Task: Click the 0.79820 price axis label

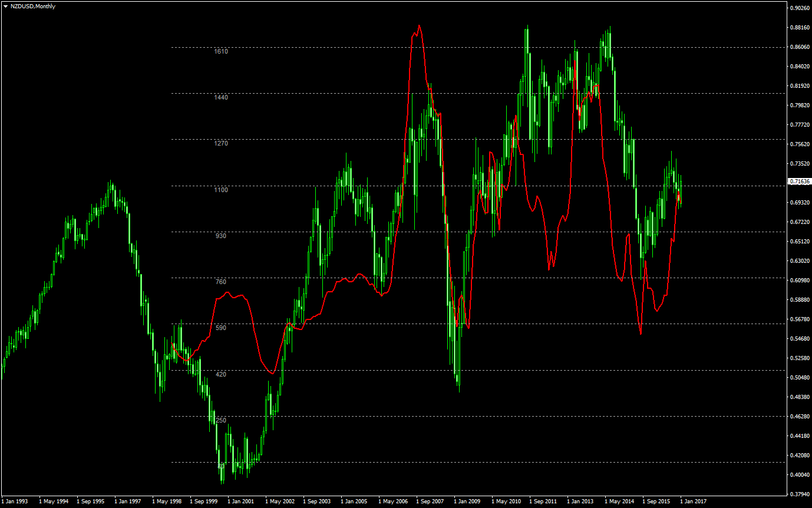Action: tap(799, 105)
